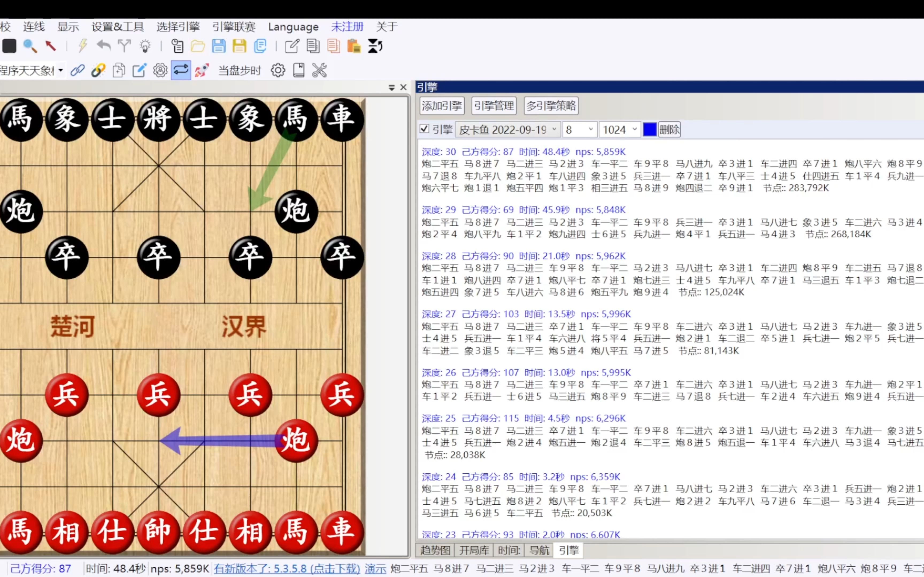Screen dimensions: 924x577
Task: Click the 引擎 tab at bottom panel
Action: (x=568, y=550)
